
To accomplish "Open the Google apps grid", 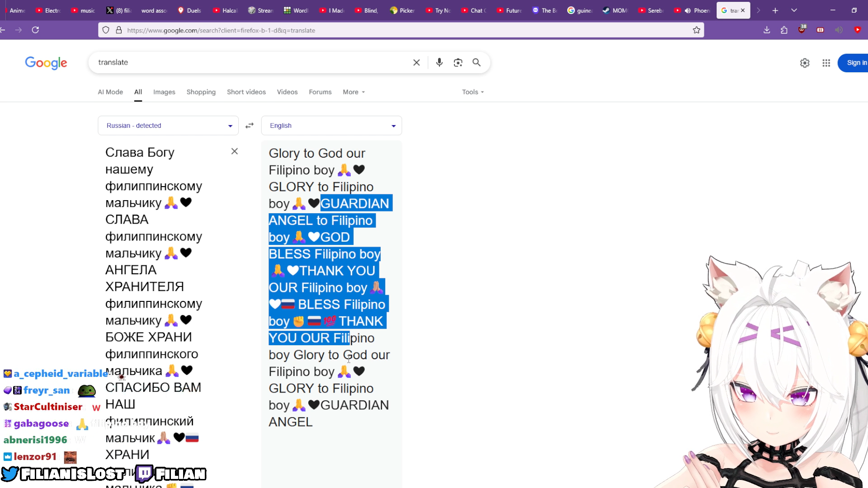I will point(826,63).
